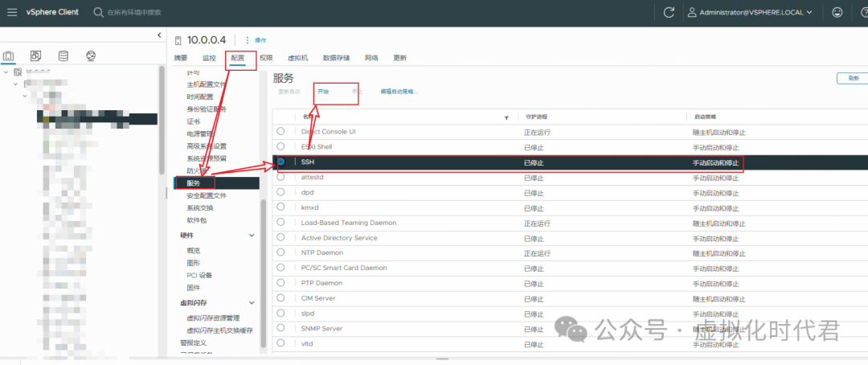Collapse the 虚拟闪存 section

(x=252, y=303)
